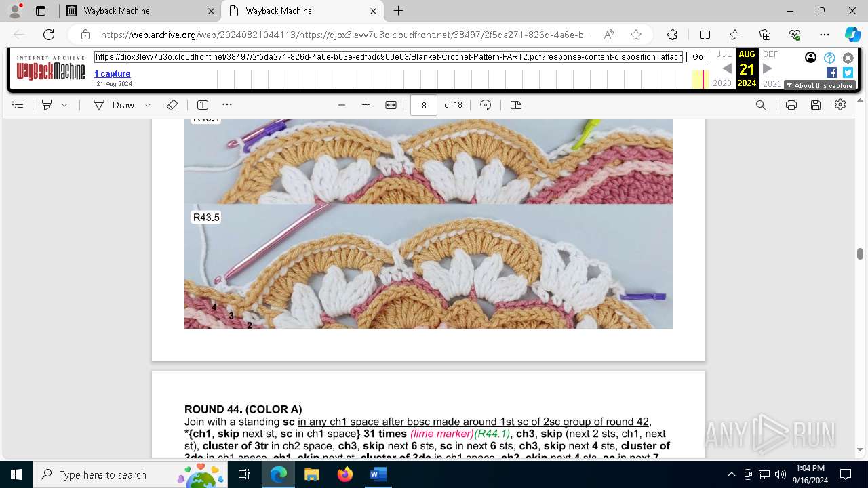Select the Draw tool
Image resolution: width=868 pixels, height=488 pixels.
tap(114, 105)
